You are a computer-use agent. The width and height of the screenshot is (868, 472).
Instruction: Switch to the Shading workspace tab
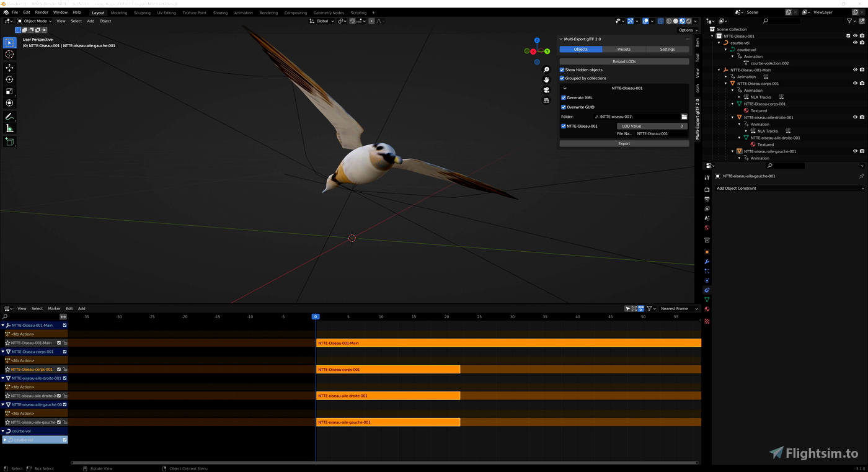220,12
